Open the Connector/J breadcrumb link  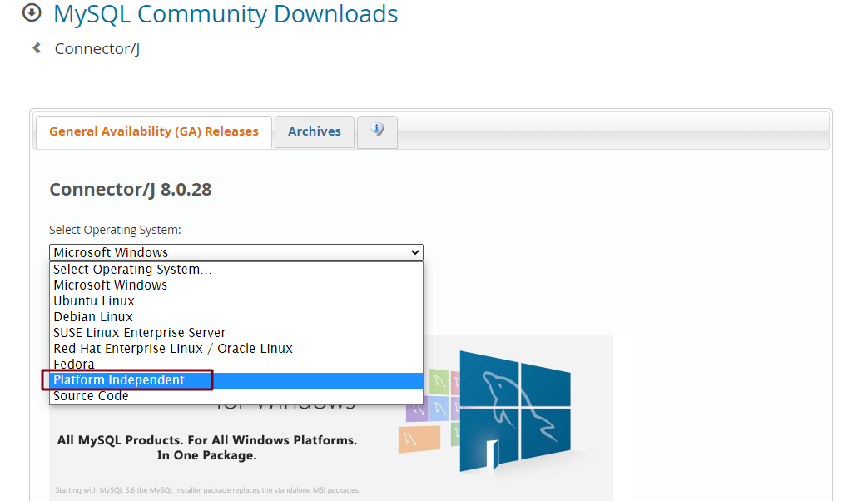pyautogui.click(x=97, y=49)
